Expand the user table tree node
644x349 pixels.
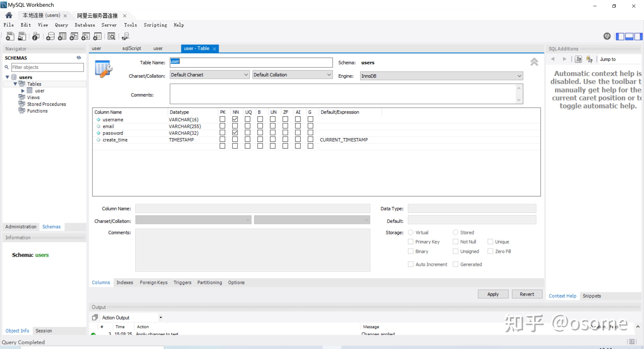pyautogui.click(x=23, y=91)
